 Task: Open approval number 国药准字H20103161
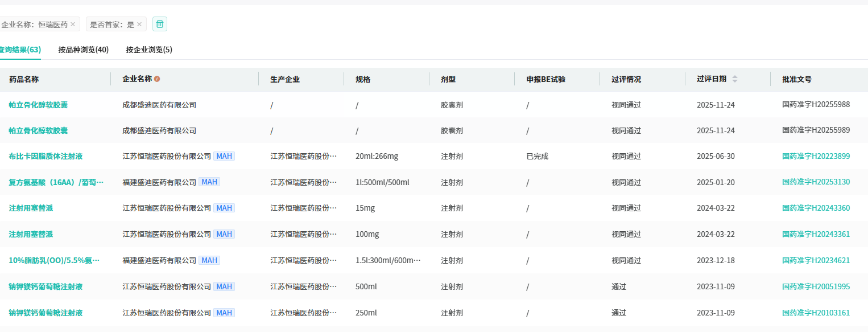816,313
